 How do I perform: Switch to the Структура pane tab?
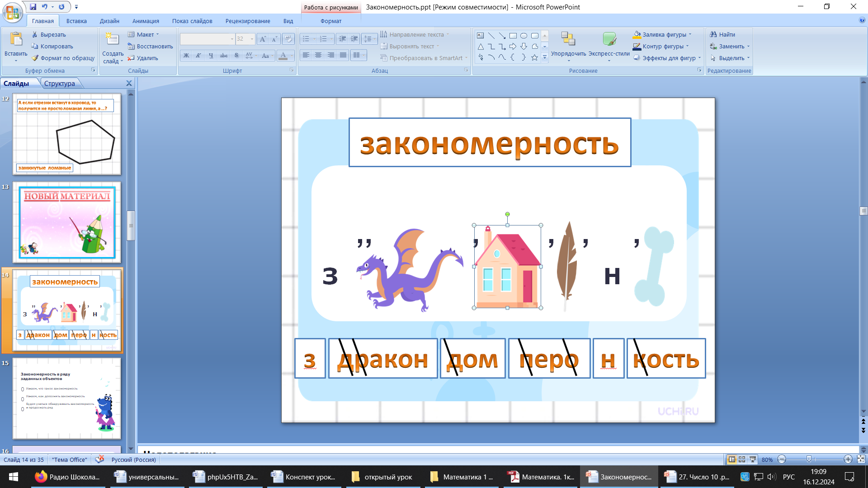coord(59,83)
